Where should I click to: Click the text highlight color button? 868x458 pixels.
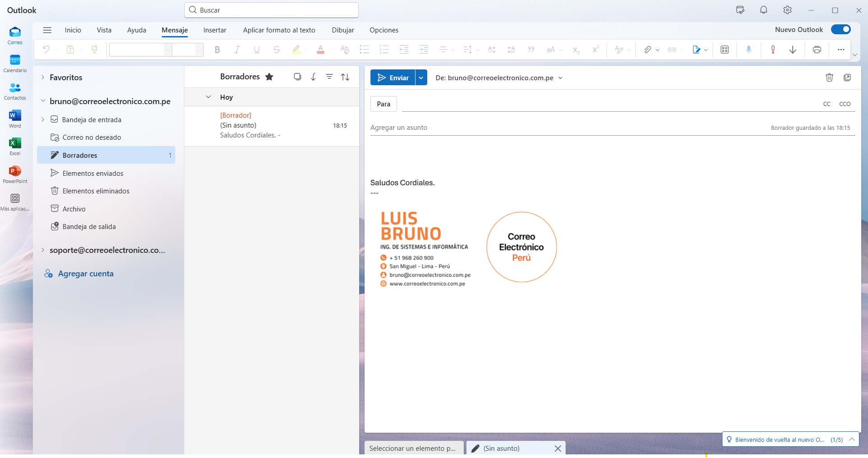click(296, 50)
